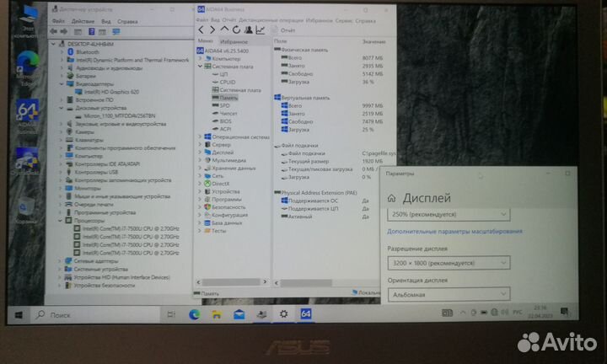Open Mail app from the taskbar
The image size is (607, 364).
click(239, 315)
